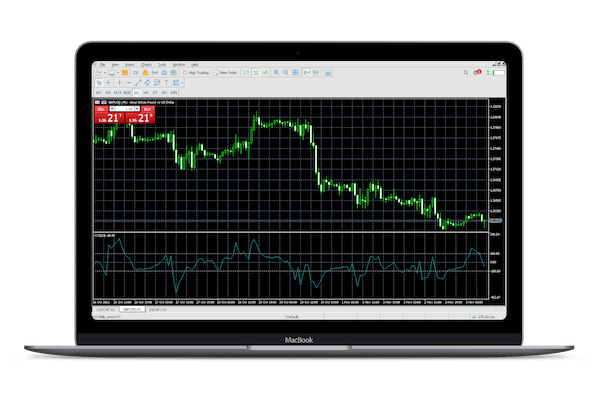
Task: Open the Charts menu
Action: 146,65
